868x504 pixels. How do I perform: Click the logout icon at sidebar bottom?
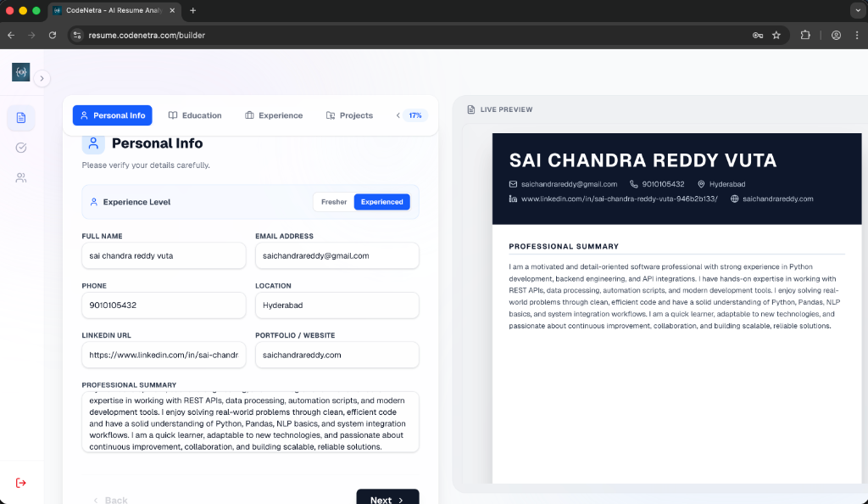click(20, 482)
